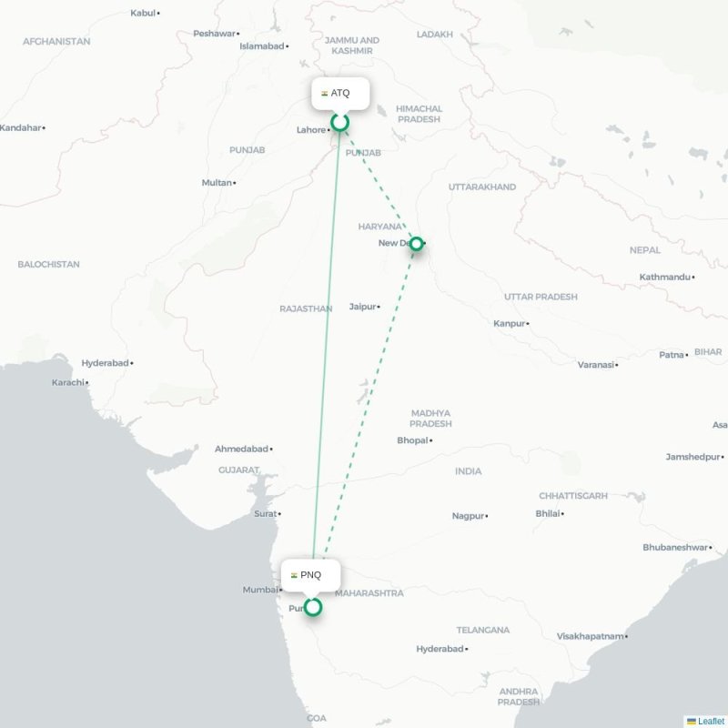Click the Visakhapatnam city label
The width and height of the screenshot is (728, 728).
click(591, 636)
